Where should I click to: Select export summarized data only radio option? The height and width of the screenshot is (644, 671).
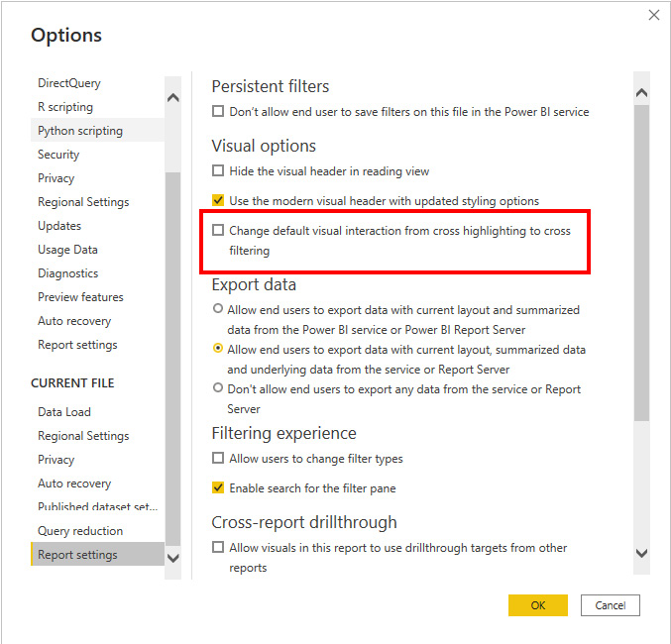[x=219, y=310]
